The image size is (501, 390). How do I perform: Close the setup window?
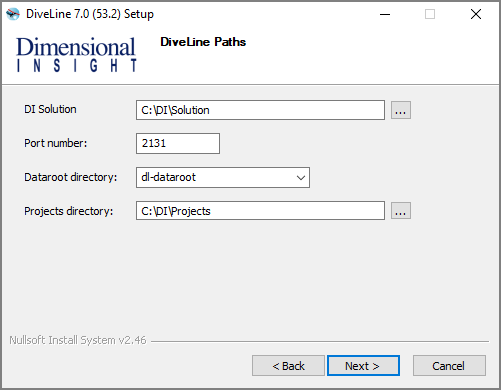point(476,14)
